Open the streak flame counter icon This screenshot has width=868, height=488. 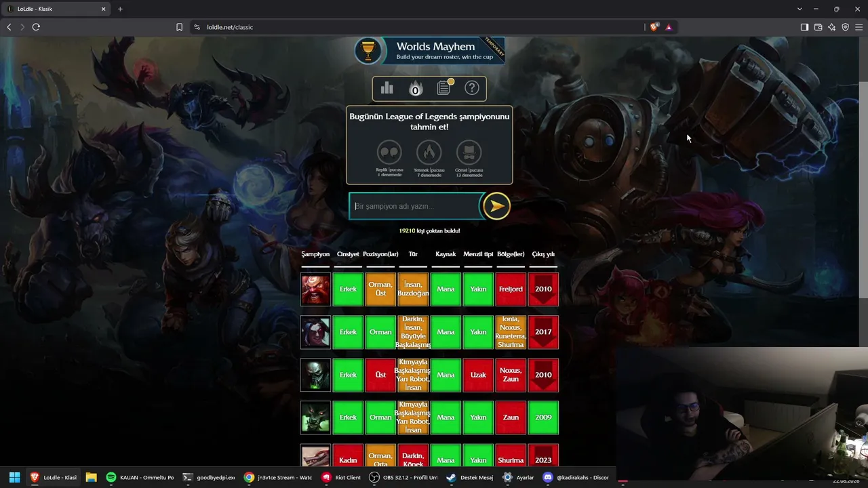coord(415,89)
